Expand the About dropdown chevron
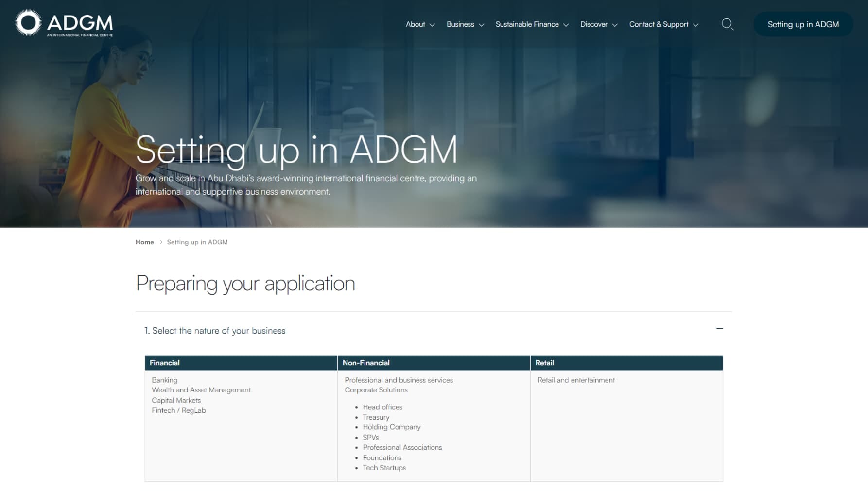The width and height of the screenshot is (868, 491). tap(432, 25)
